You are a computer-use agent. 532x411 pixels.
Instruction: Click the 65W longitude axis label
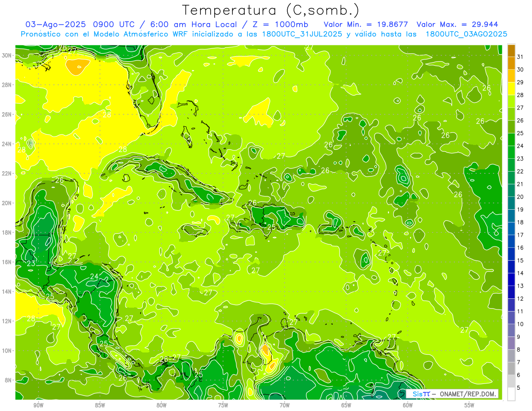pyautogui.click(x=346, y=406)
